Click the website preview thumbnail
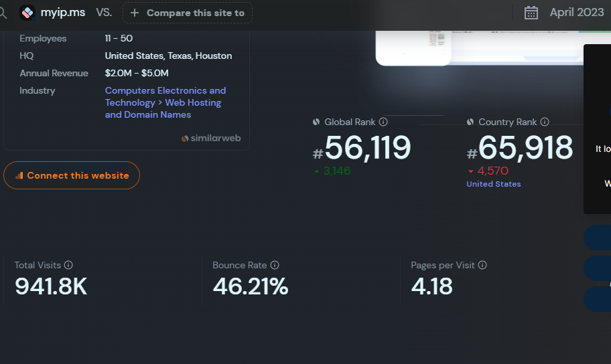The width and height of the screenshot is (611, 364). (x=480, y=48)
